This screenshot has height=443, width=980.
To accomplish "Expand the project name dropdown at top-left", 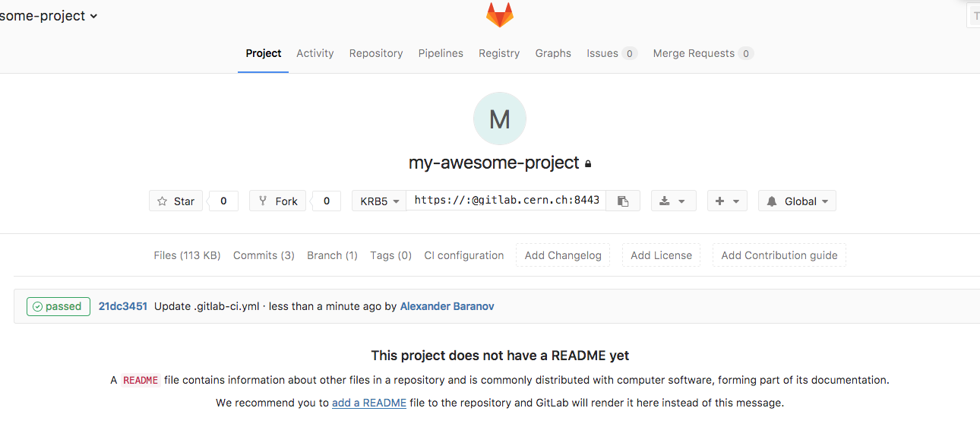I will (x=49, y=16).
